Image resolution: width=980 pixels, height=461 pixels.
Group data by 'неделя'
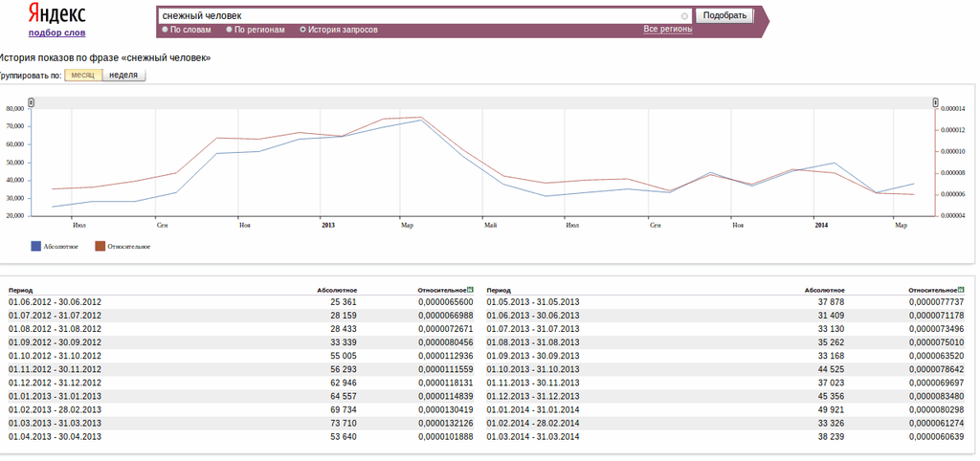pyautogui.click(x=123, y=75)
